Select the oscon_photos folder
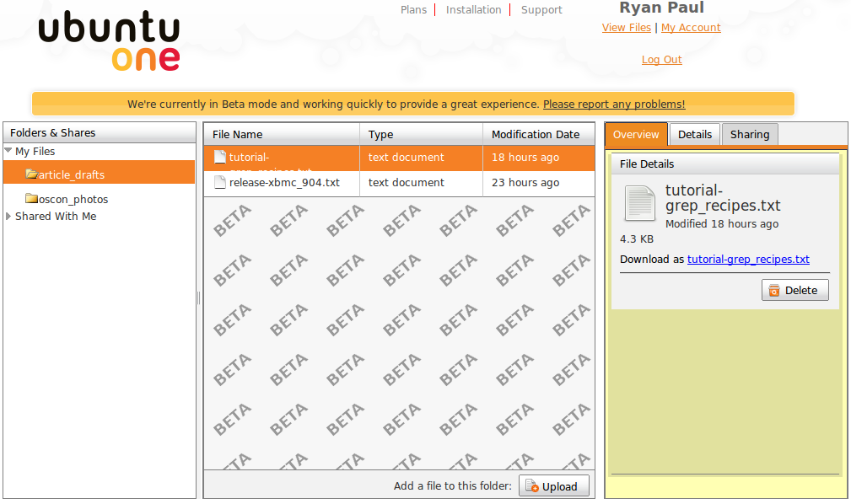The width and height of the screenshot is (851, 504). pyautogui.click(x=73, y=199)
